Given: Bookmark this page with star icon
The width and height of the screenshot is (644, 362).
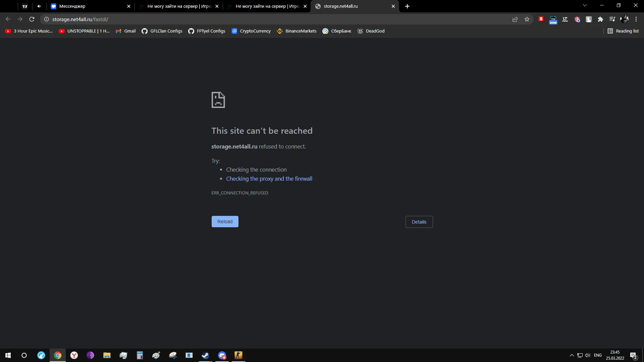Looking at the screenshot, I should point(527,19).
